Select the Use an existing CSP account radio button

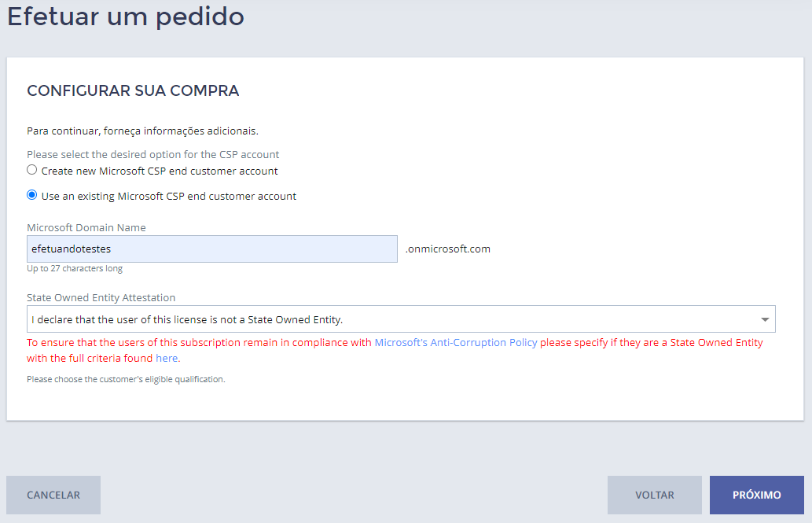32,195
